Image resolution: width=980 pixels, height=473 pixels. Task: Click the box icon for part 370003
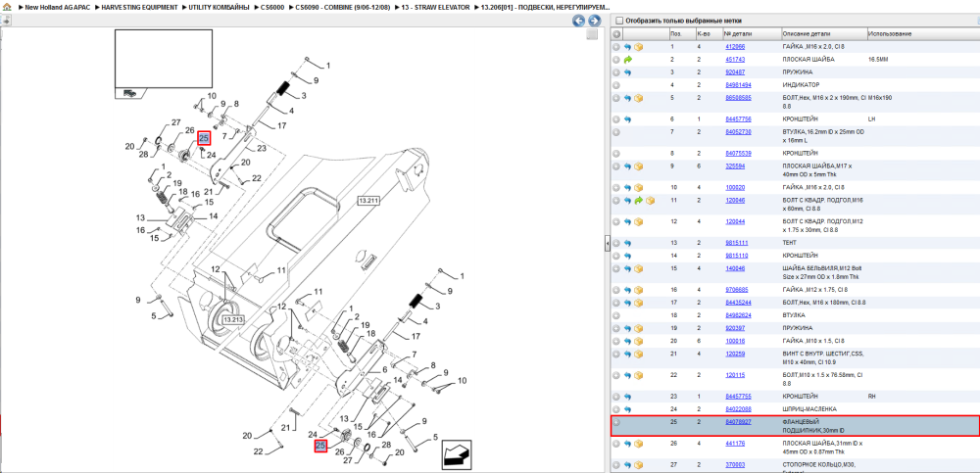pyautogui.click(x=639, y=465)
